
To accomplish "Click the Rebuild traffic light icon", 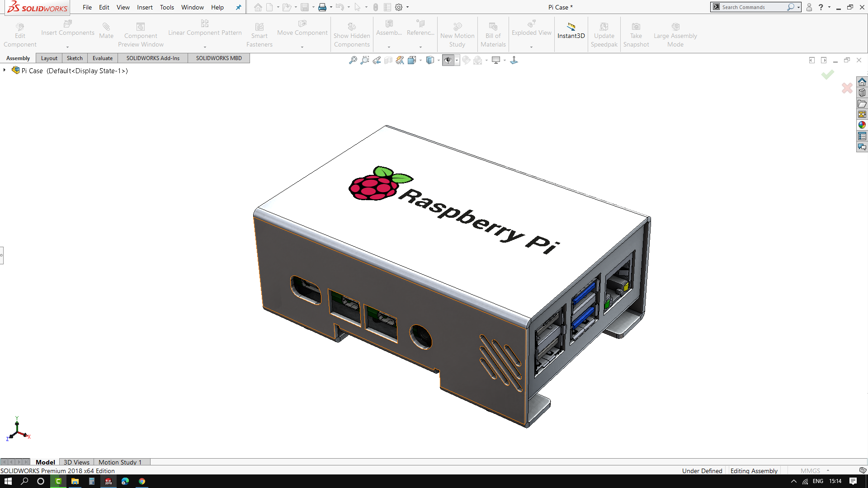I will (x=375, y=7).
